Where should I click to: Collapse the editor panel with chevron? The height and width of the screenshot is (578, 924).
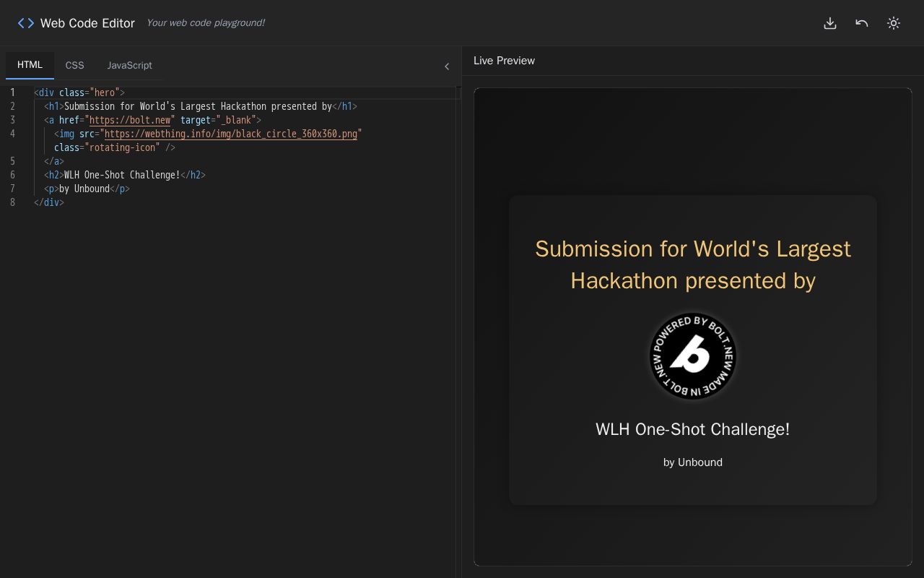point(447,66)
